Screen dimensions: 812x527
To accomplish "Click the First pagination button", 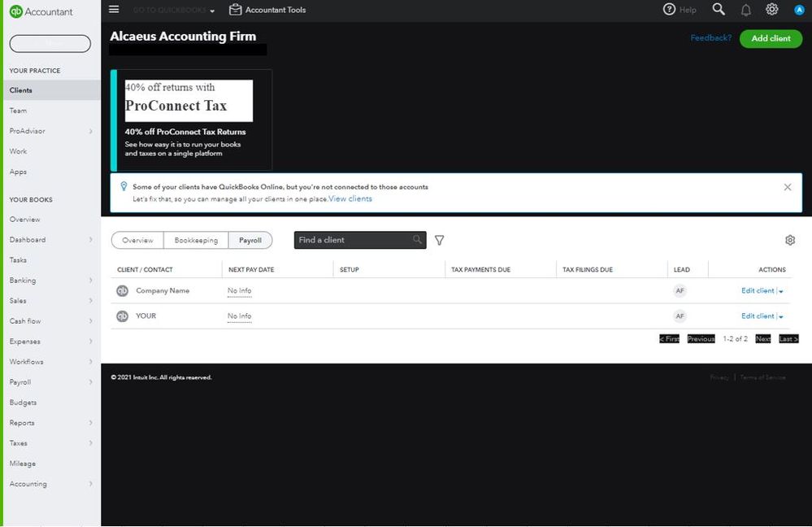I will coord(669,338).
